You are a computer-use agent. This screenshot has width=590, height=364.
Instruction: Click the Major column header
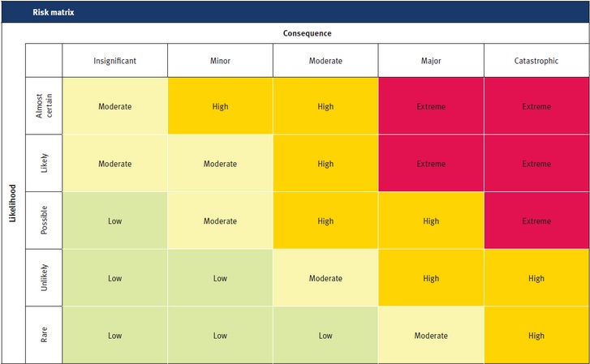(x=431, y=61)
